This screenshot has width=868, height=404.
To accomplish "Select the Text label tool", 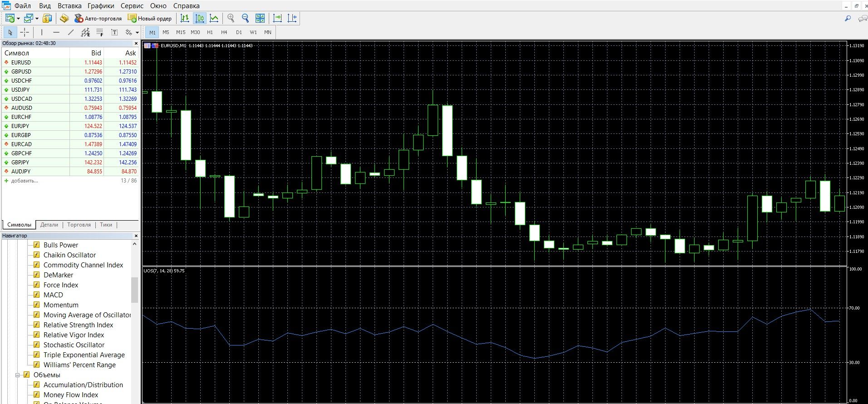I will (x=114, y=32).
